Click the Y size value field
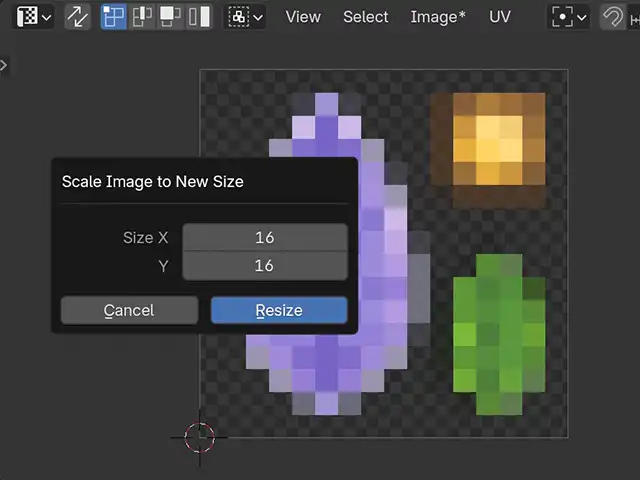The width and height of the screenshot is (640, 480). click(265, 266)
